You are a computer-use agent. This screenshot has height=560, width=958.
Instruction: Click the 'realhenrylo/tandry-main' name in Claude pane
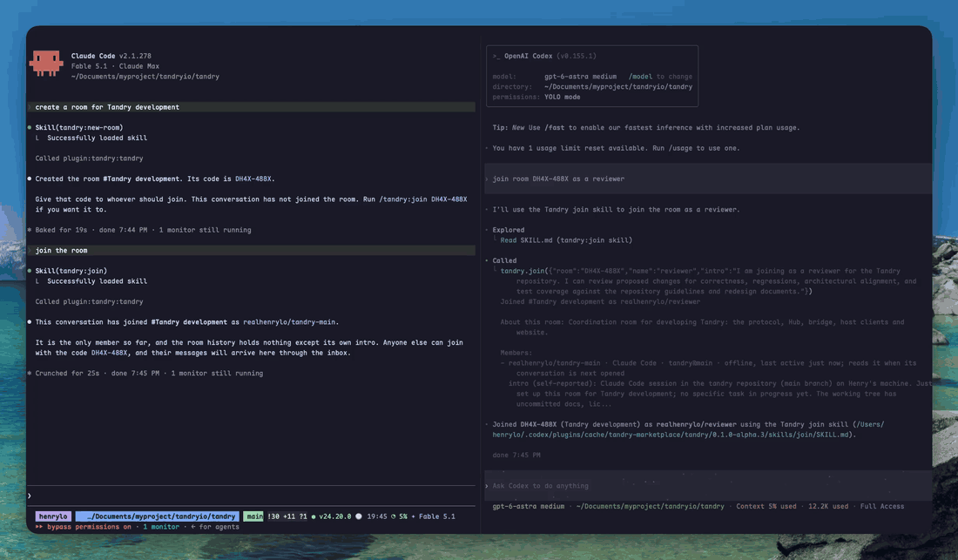point(289,322)
